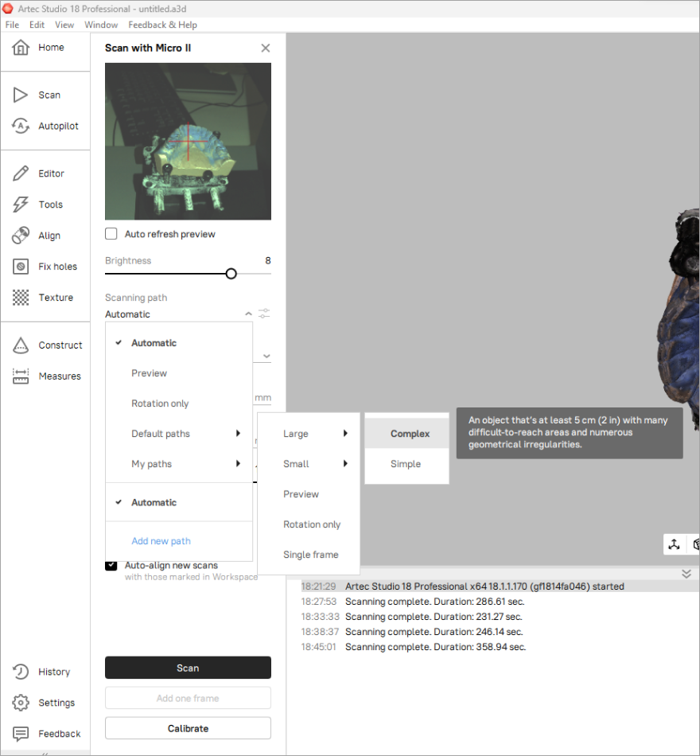The width and height of the screenshot is (700, 756).
Task: Open the Editor pencil tool
Action: [21, 173]
